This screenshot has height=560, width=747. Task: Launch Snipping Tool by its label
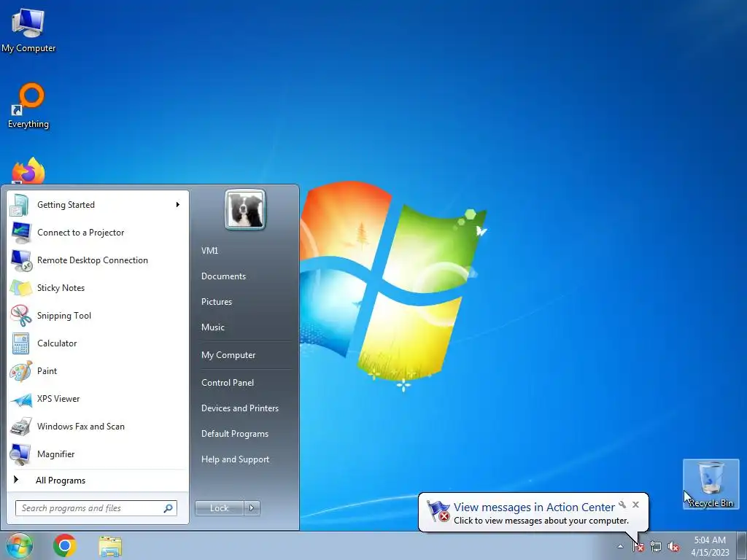click(64, 316)
